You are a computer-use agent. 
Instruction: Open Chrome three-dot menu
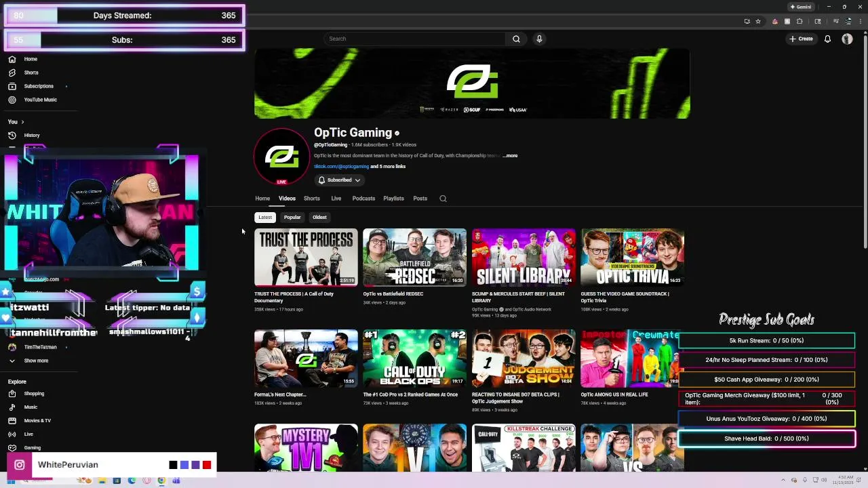click(x=860, y=21)
